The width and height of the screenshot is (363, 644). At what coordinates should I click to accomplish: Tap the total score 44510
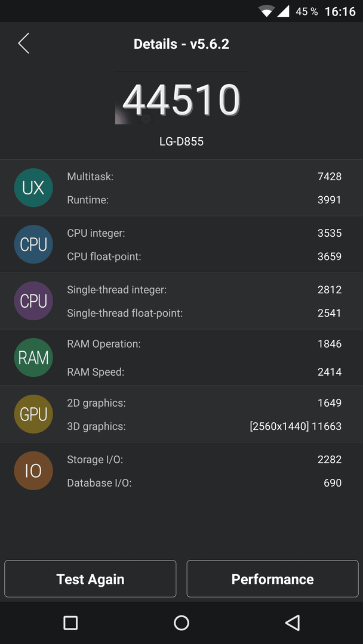pos(181,100)
